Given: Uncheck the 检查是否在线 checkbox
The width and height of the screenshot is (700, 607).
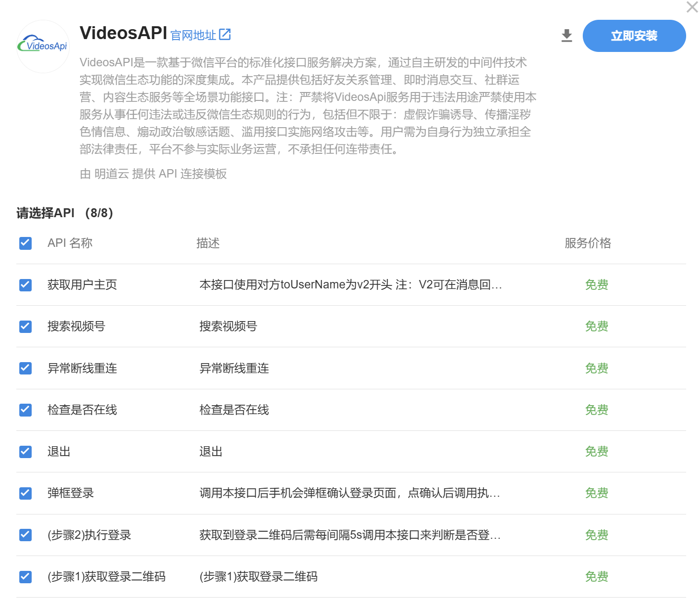Looking at the screenshot, I should coord(25,410).
